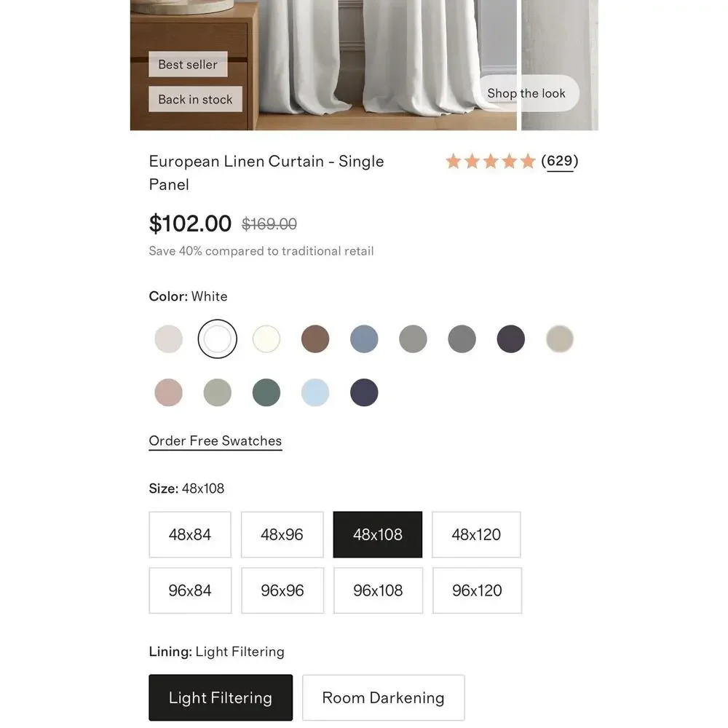Pick the 96x96 size option

[282, 590]
